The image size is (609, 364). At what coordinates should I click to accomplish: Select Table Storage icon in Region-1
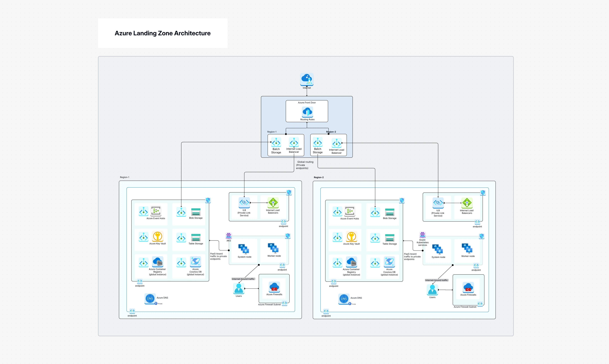(196, 237)
